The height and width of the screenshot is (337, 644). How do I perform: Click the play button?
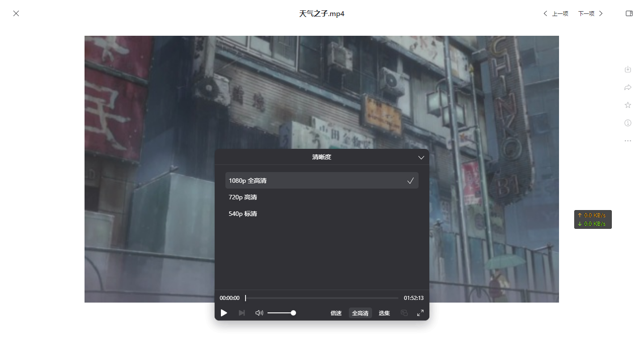224,313
